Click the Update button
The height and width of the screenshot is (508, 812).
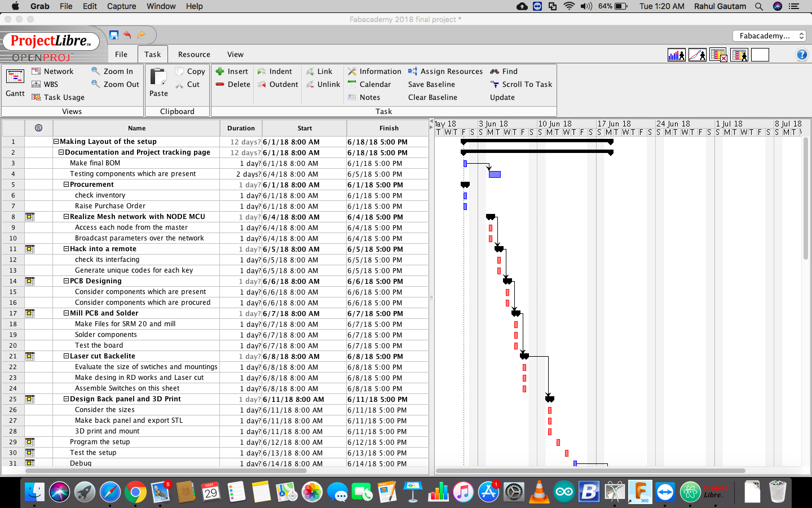(502, 98)
